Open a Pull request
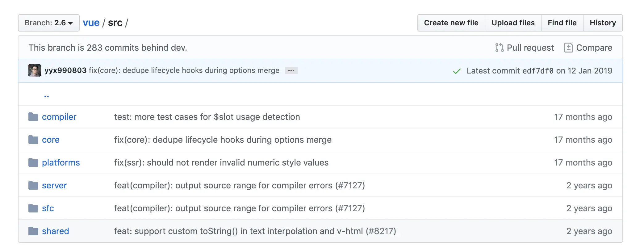This screenshot has width=644, height=252. (x=525, y=48)
